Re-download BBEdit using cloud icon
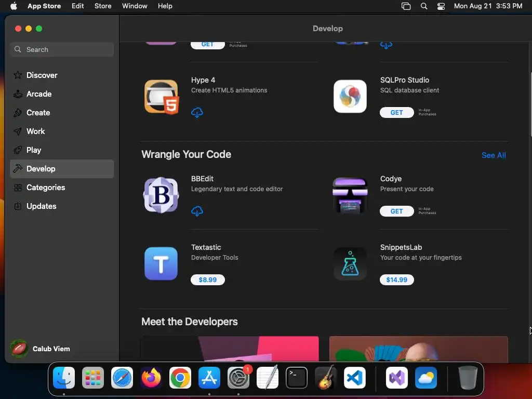The image size is (532, 399). tap(197, 211)
